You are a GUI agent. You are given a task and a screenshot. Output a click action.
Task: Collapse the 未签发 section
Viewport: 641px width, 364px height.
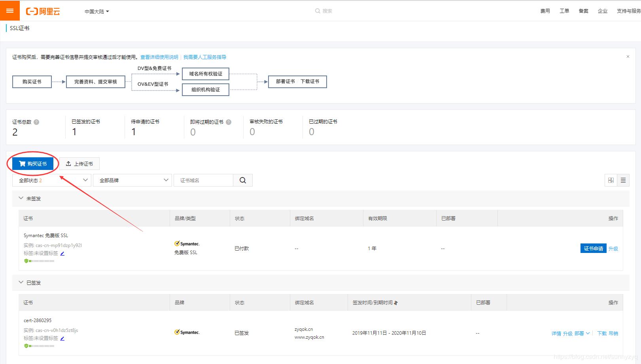pyautogui.click(x=21, y=198)
